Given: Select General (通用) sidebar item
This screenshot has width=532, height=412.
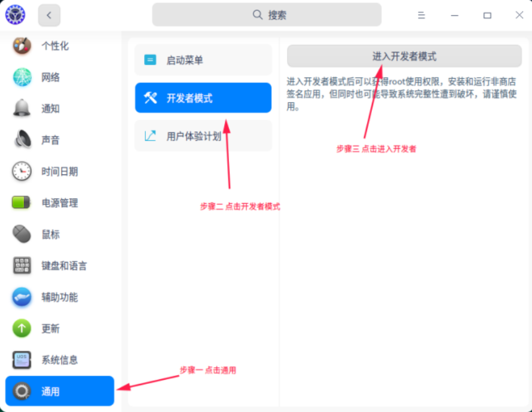Looking at the screenshot, I should (59, 392).
